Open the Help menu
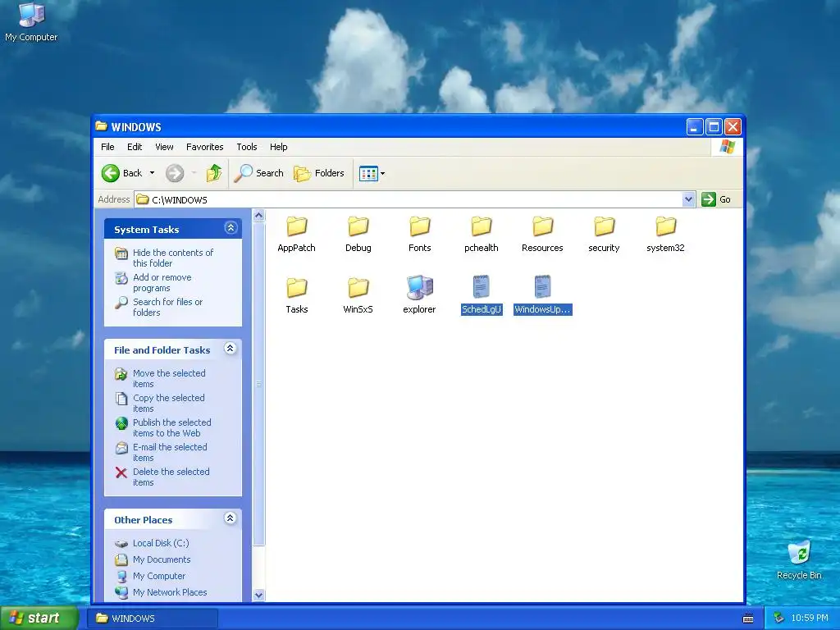Viewport: 840px width, 630px height. coord(279,147)
